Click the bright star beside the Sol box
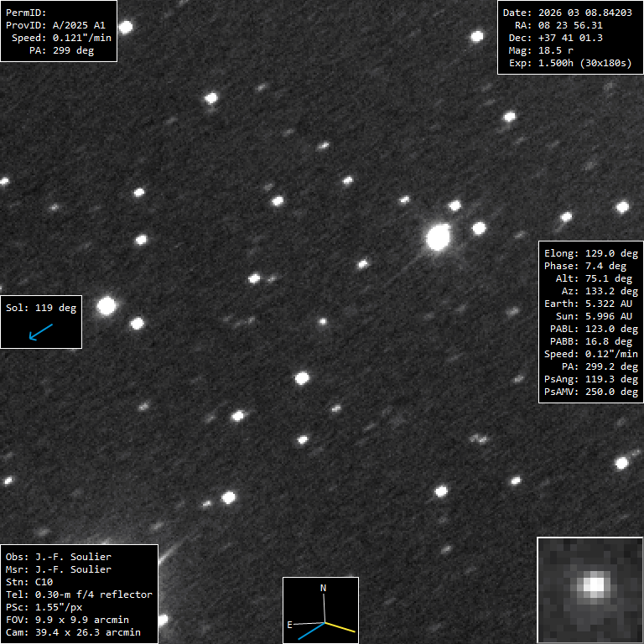 coord(106,306)
